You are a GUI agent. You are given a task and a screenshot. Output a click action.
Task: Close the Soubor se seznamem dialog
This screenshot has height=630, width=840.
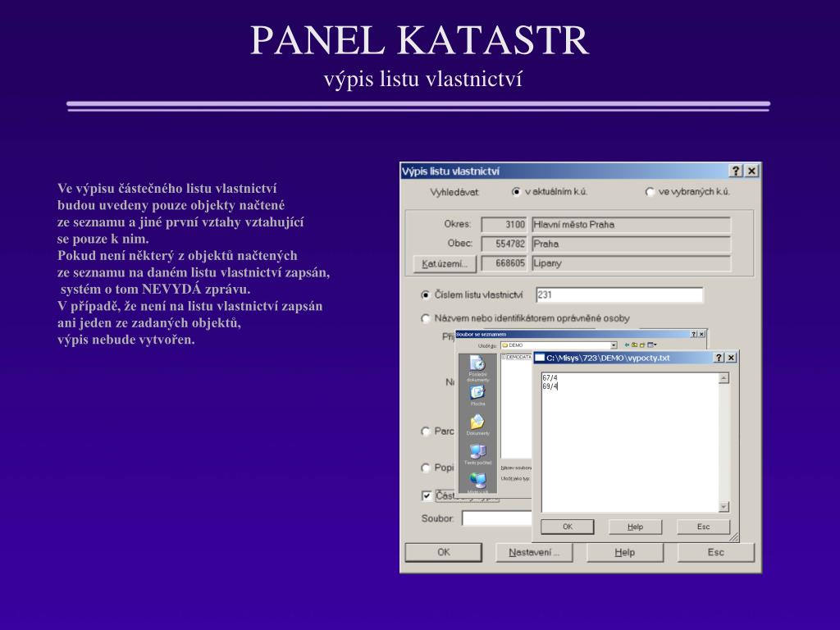click(702, 335)
